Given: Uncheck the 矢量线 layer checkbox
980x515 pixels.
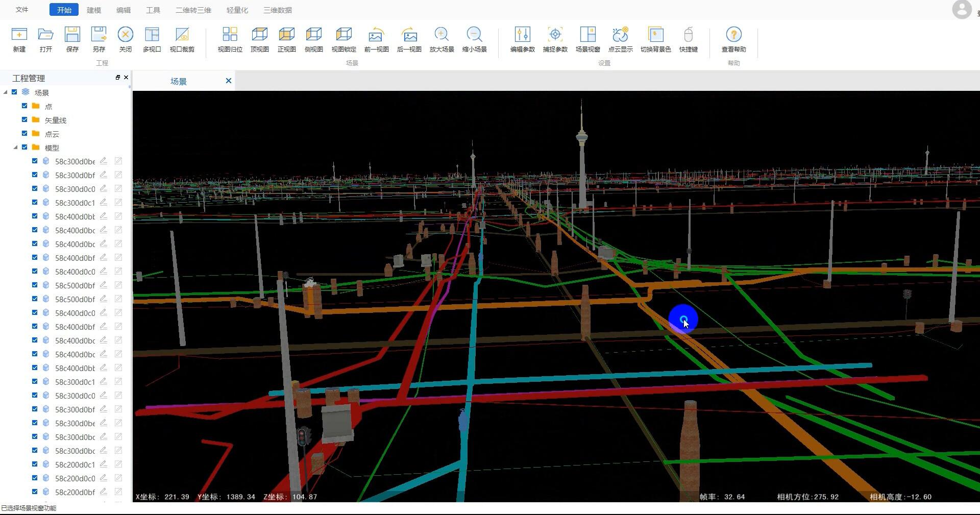Looking at the screenshot, I should tap(24, 120).
